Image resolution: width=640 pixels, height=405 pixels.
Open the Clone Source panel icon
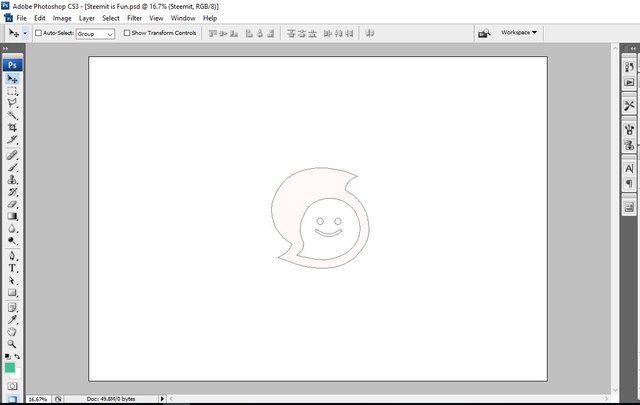pos(629,145)
